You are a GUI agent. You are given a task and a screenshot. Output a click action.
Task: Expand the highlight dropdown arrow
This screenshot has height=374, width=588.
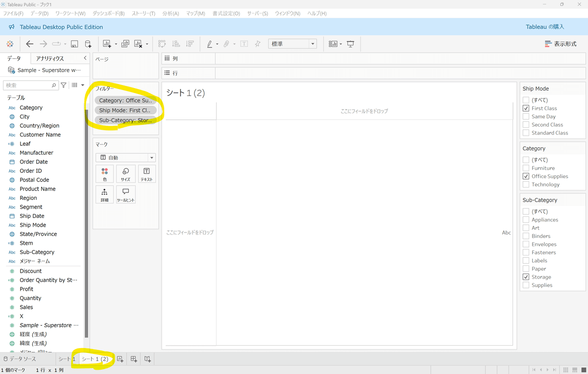click(x=217, y=45)
